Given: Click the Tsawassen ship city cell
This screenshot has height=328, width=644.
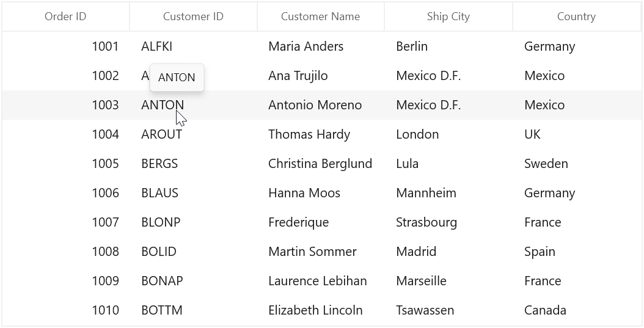Looking at the screenshot, I should tap(448, 310).
